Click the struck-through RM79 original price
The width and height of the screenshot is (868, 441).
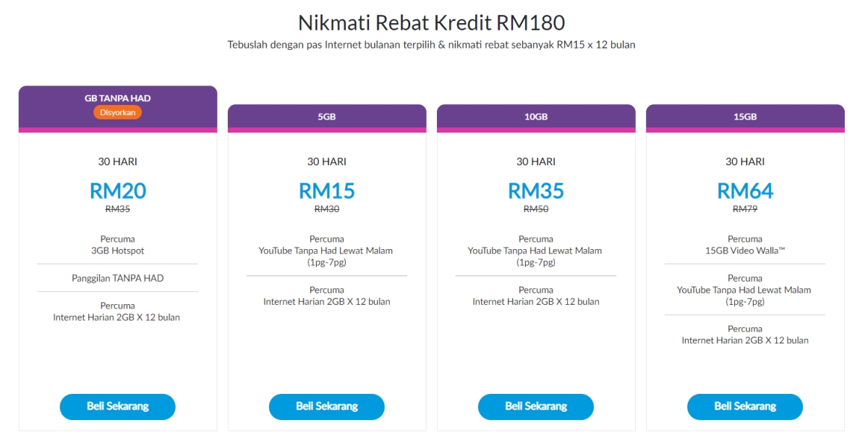tap(745, 209)
